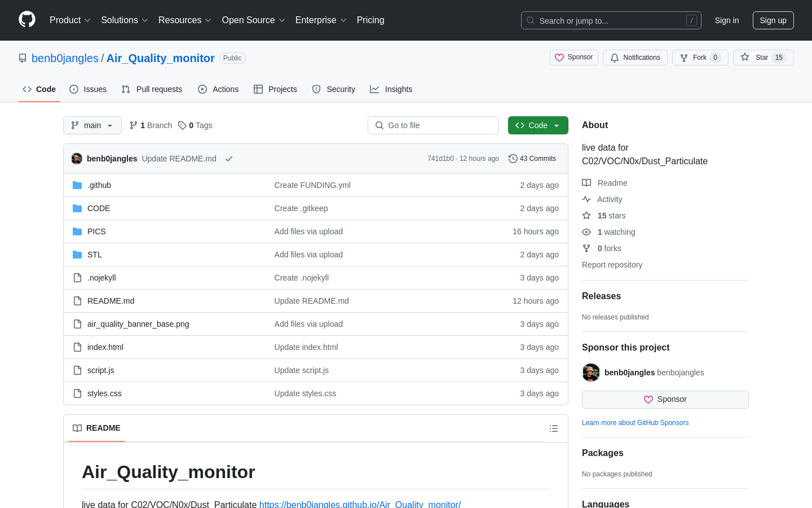Click the file icon for script.js

(x=77, y=370)
